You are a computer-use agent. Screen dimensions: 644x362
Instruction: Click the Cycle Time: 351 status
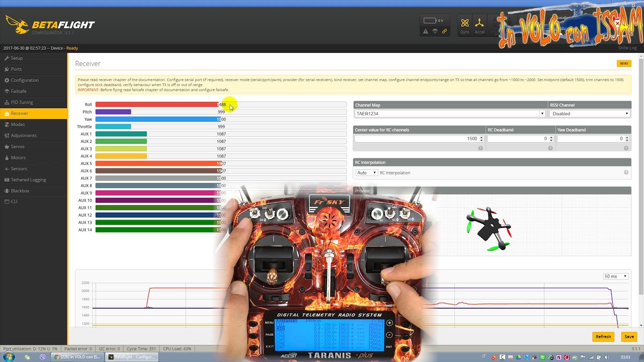click(x=141, y=348)
